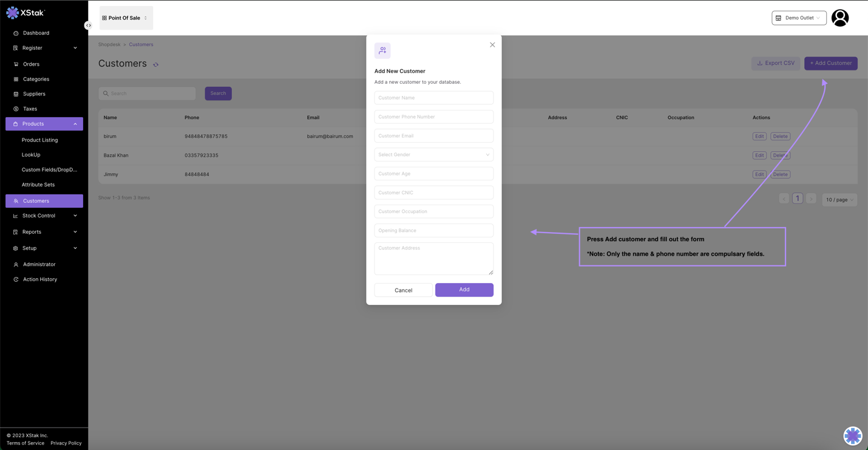
Task: Collapse the sidebar using the toggle arrow
Action: (88, 26)
